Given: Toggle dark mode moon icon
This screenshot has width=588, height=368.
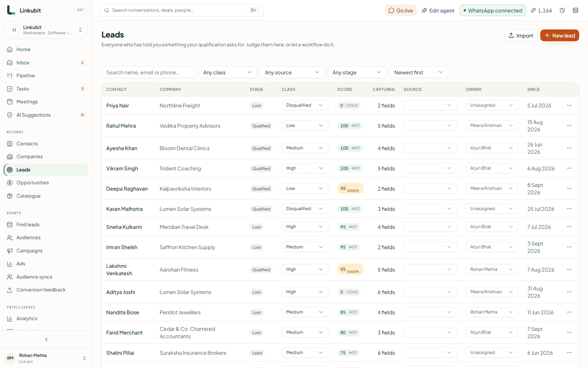Looking at the screenshot, I should click(x=562, y=10).
